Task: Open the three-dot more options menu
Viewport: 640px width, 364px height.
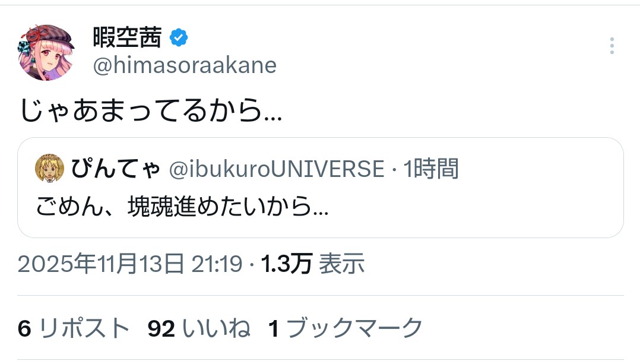Action: click(612, 46)
